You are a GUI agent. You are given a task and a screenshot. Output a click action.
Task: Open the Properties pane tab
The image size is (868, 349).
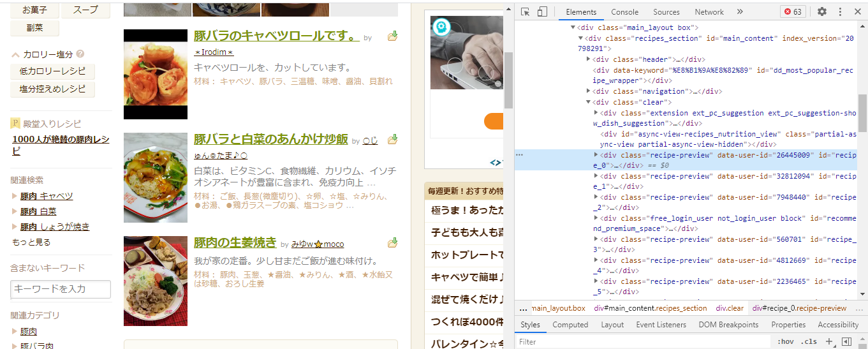tap(788, 325)
